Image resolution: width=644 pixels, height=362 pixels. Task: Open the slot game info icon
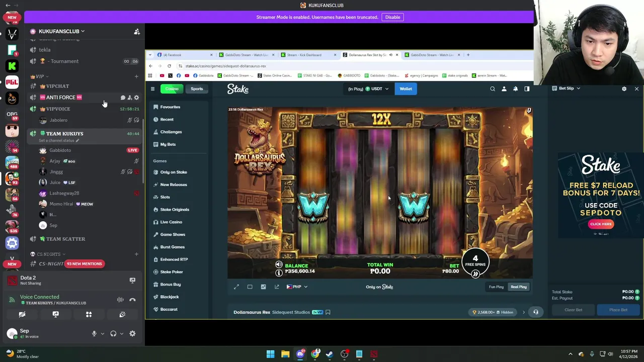click(x=279, y=273)
